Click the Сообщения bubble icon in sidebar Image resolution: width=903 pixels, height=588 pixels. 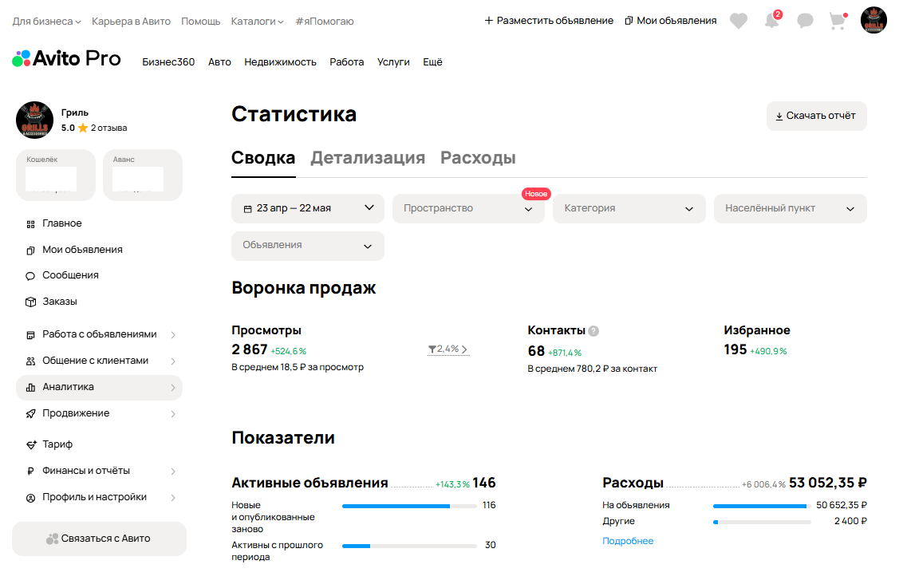[30, 276]
